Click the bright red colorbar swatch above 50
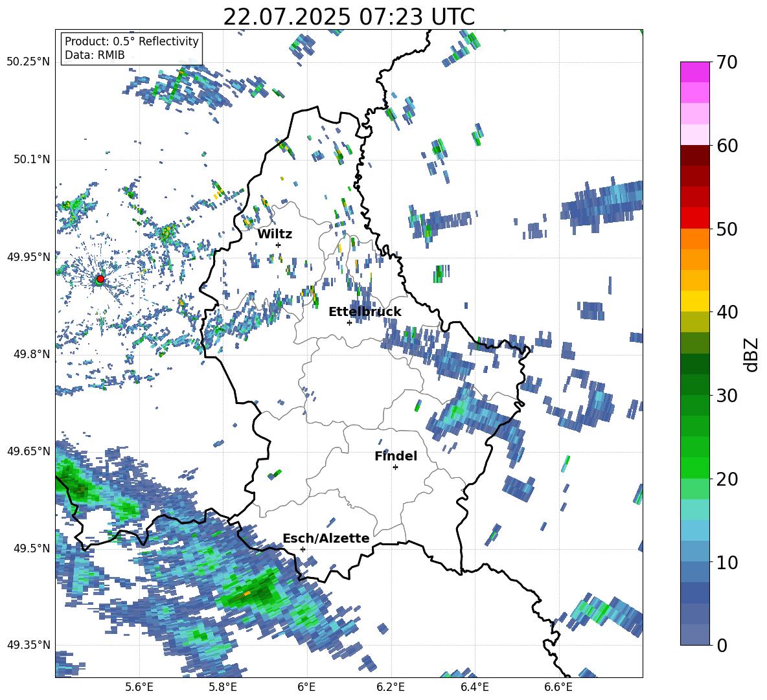Image resolution: width=767 pixels, height=700 pixels. click(x=694, y=218)
